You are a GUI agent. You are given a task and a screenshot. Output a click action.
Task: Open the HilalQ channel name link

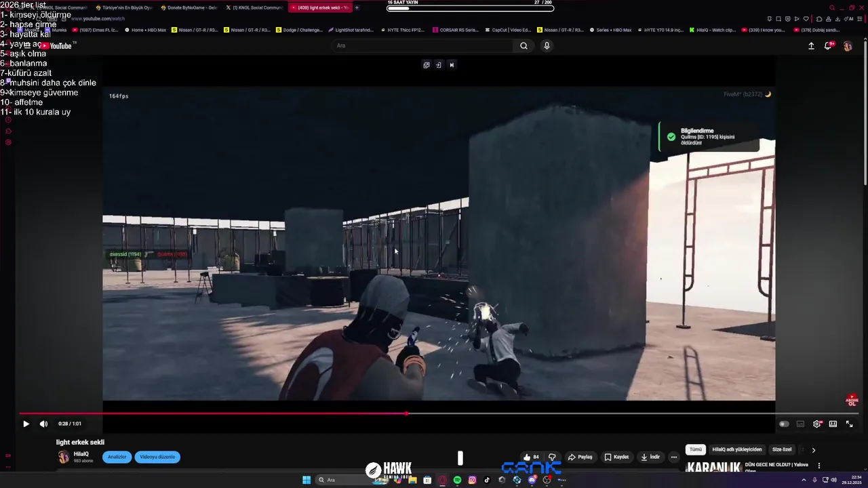tap(81, 454)
